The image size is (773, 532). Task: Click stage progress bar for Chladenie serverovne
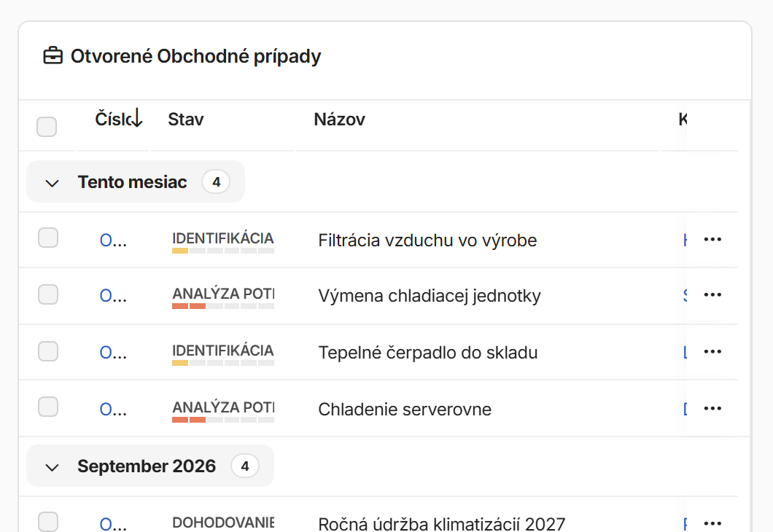click(x=223, y=420)
